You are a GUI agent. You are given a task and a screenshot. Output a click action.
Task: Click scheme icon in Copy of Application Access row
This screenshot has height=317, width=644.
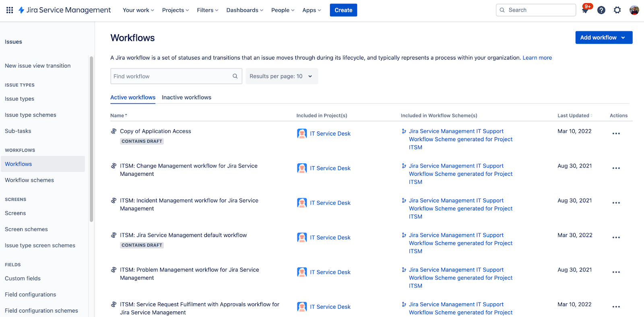click(404, 131)
